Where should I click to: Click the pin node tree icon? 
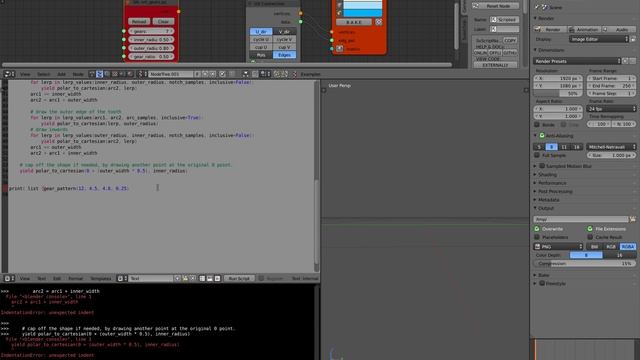point(222,74)
